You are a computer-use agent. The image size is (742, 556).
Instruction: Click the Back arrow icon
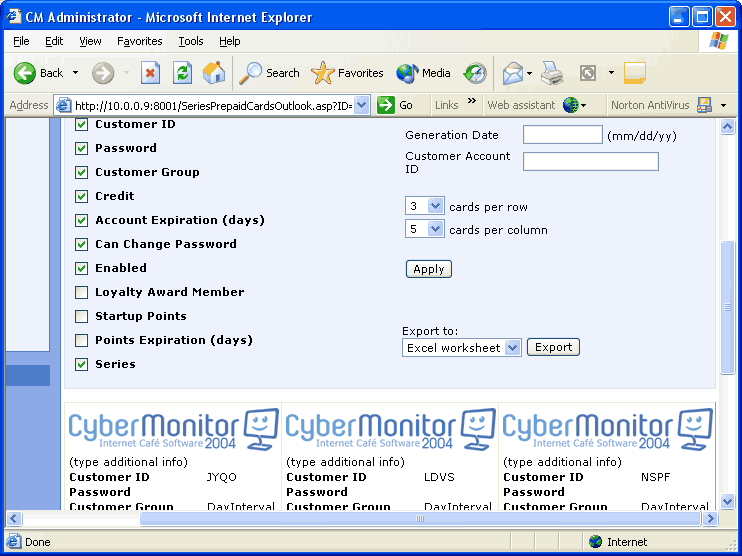point(25,73)
